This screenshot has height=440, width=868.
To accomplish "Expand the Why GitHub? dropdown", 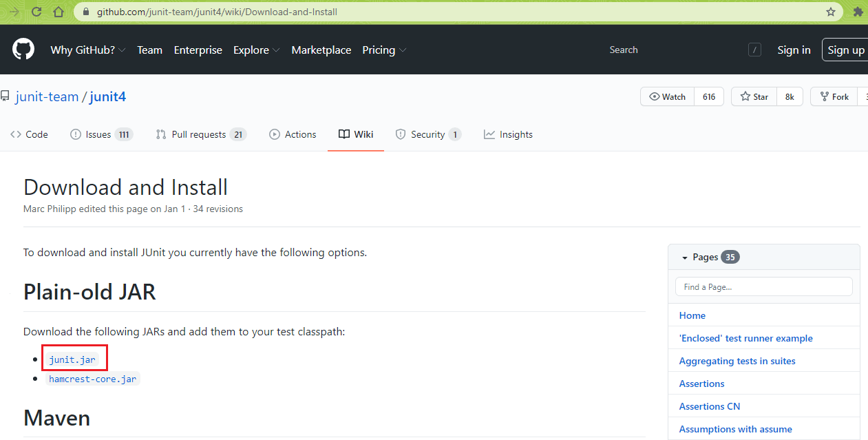I will (87, 50).
